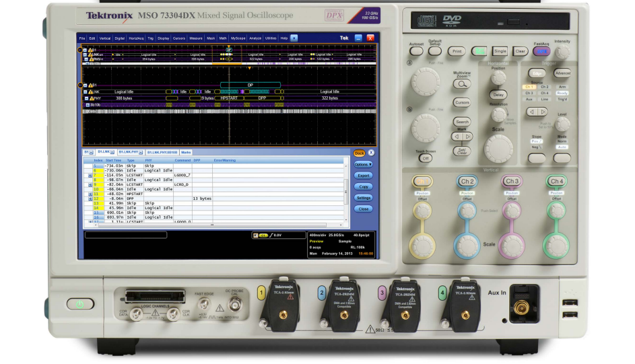Click the A trigger icon beside 0.0V
The image size is (635, 364).
255,235
